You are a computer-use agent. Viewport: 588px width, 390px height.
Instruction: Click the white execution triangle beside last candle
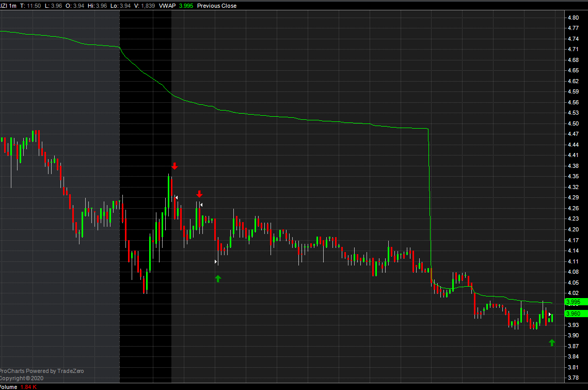click(x=550, y=315)
